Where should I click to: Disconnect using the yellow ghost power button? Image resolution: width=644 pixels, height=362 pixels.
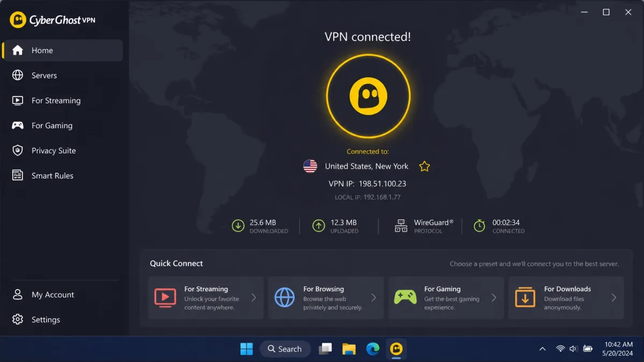[x=368, y=97]
